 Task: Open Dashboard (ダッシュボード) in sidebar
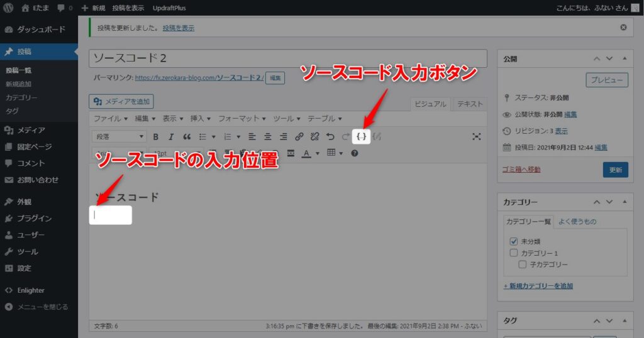tap(39, 30)
